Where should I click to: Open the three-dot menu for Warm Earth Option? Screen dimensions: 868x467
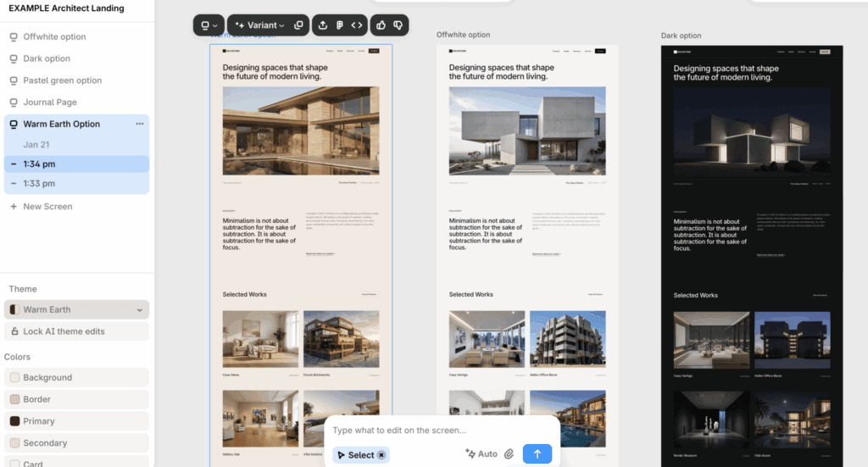tap(140, 124)
